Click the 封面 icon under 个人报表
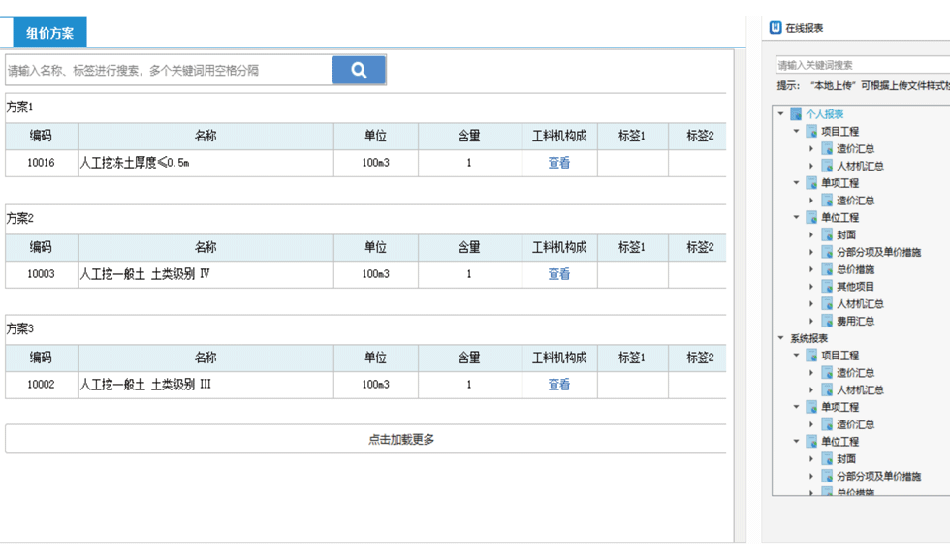Viewport: 950px width, 560px height. click(x=827, y=234)
